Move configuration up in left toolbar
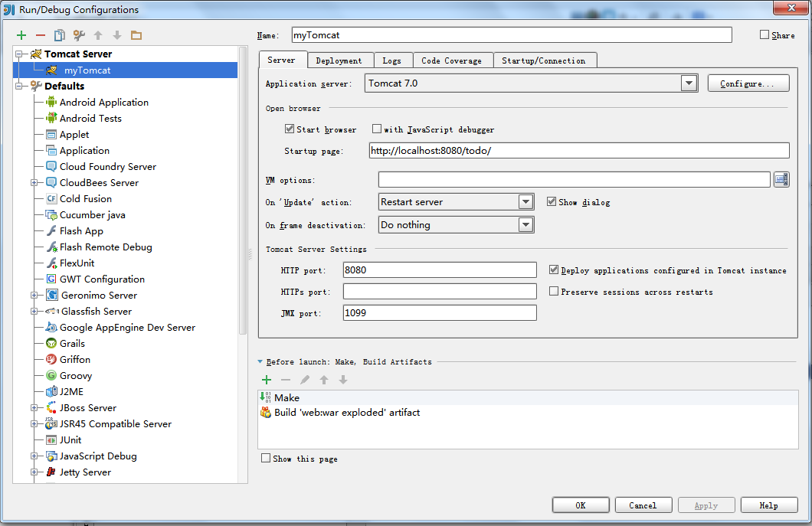The image size is (812, 526). coord(98,35)
